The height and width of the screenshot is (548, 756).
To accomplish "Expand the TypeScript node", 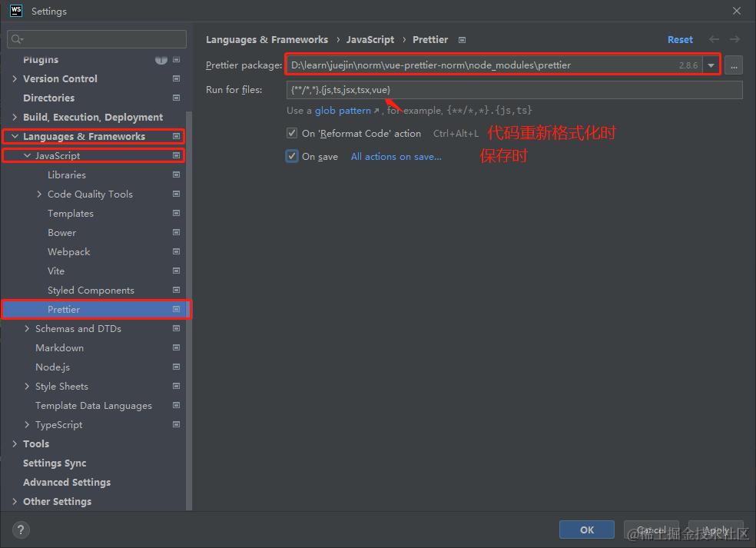I will point(27,424).
